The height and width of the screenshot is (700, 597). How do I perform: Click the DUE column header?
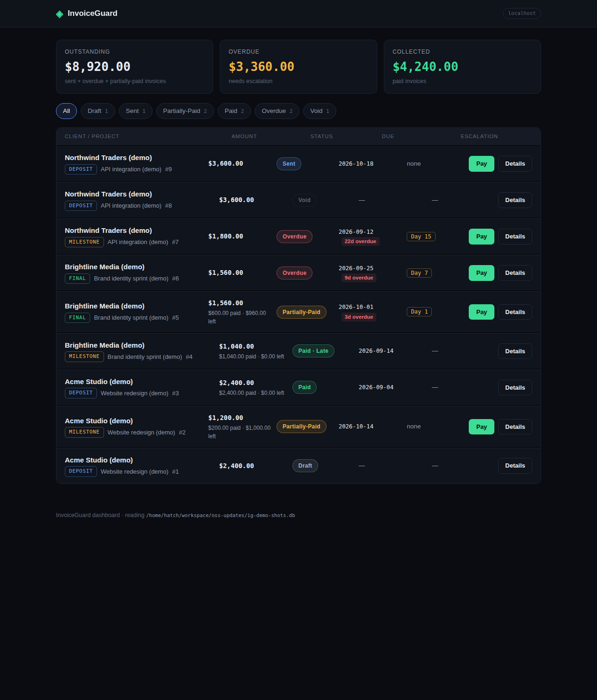coord(388,136)
